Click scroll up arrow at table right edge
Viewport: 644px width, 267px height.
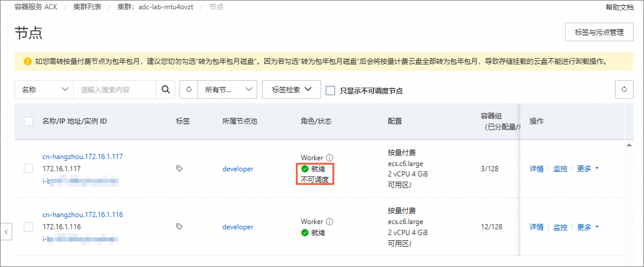pos(628,145)
